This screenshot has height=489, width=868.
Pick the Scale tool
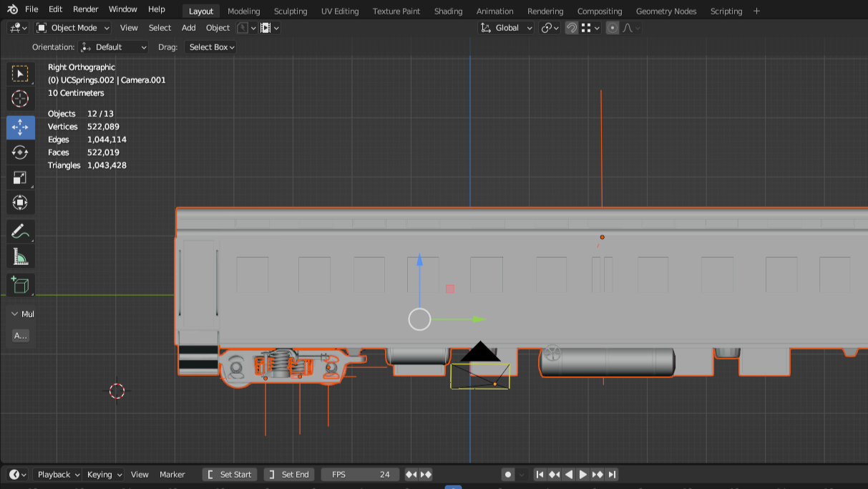coord(20,178)
